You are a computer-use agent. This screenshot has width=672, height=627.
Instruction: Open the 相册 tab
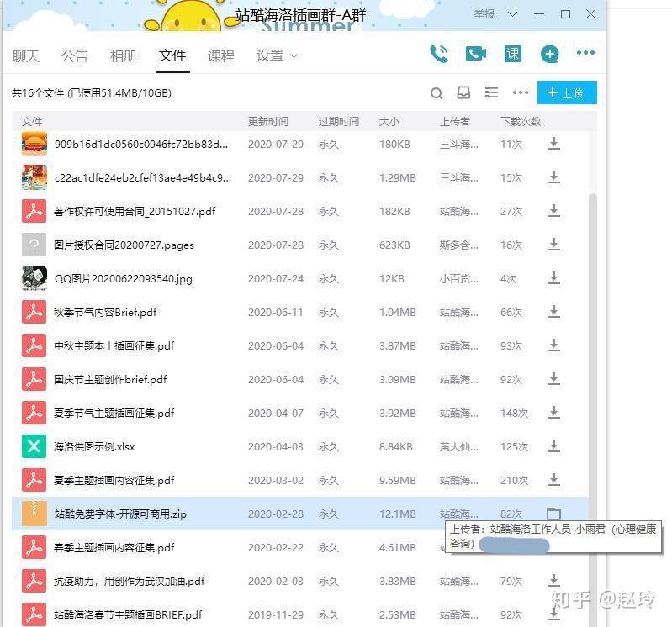coord(124,55)
